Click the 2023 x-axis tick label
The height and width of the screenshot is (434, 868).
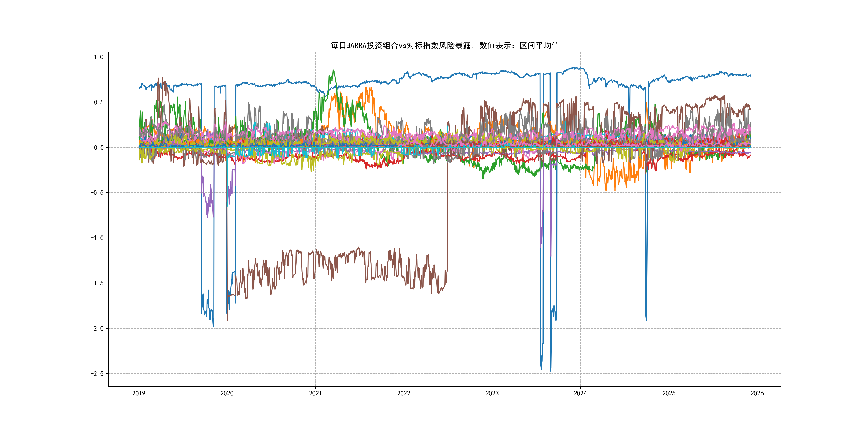tap(492, 393)
